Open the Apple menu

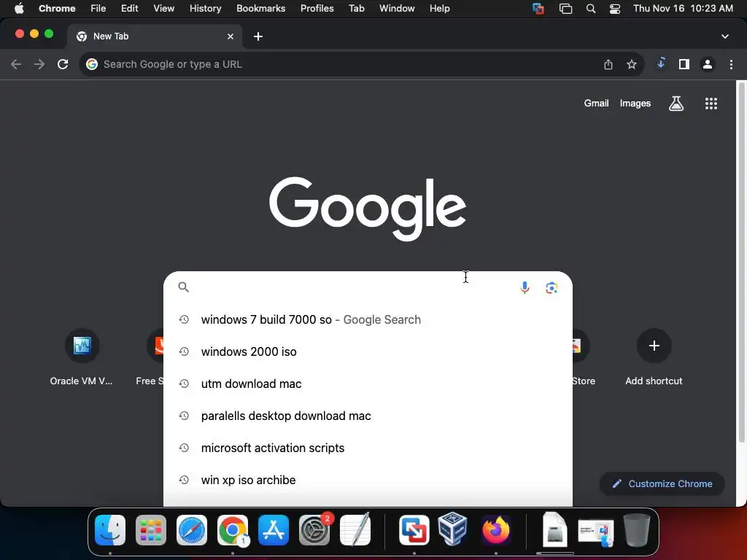(x=19, y=8)
